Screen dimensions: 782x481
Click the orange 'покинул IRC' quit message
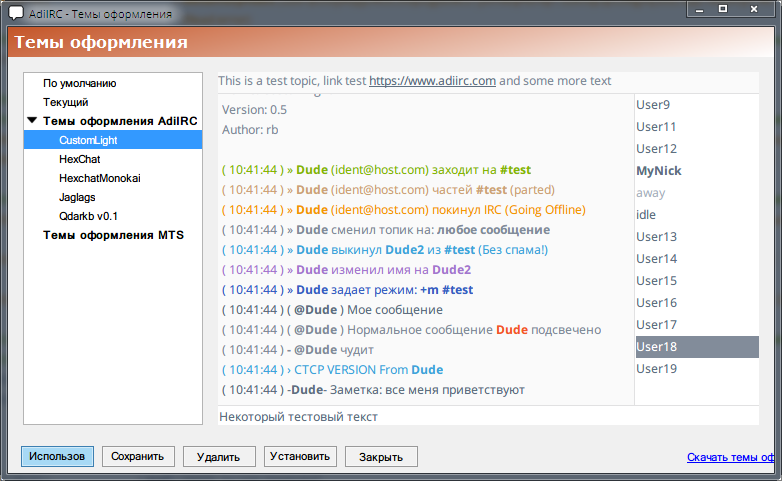[x=403, y=210]
